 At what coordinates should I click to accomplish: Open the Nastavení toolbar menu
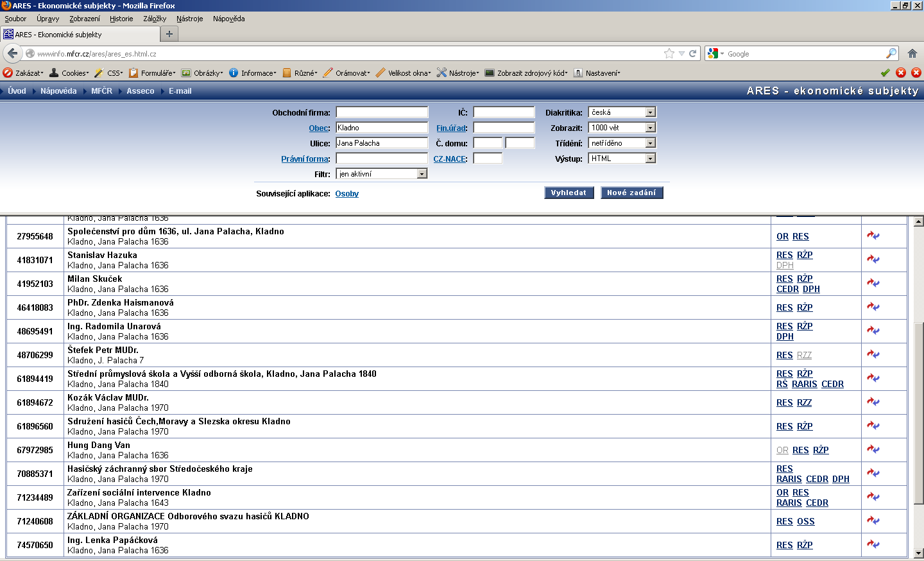pos(597,73)
